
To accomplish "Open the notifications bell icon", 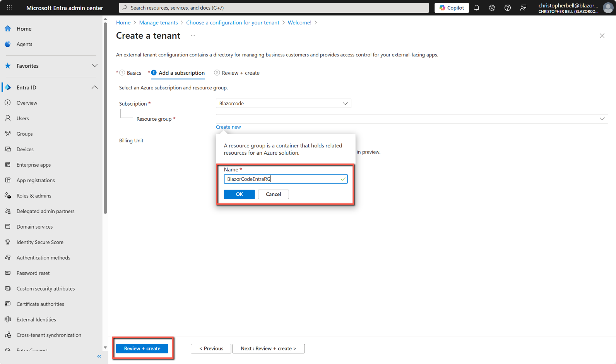I will (x=477, y=8).
